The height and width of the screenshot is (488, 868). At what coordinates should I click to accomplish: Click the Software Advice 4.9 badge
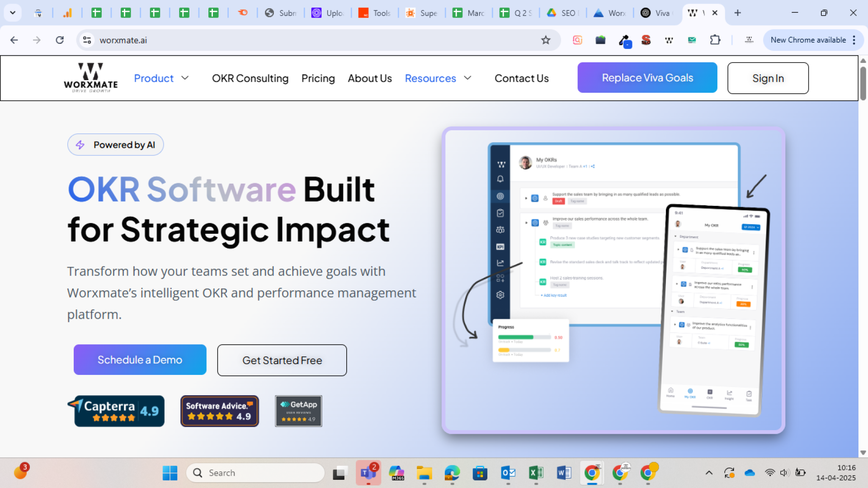(220, 411)
